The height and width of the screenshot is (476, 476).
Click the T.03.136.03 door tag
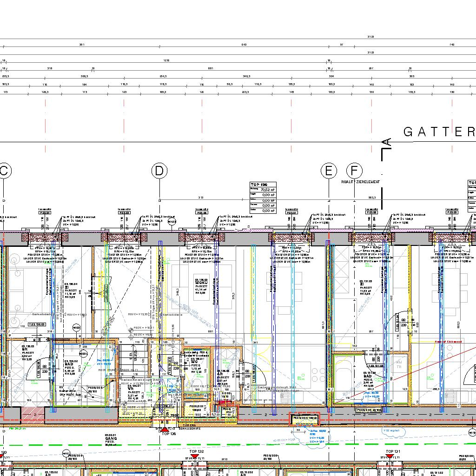(37, 324)
